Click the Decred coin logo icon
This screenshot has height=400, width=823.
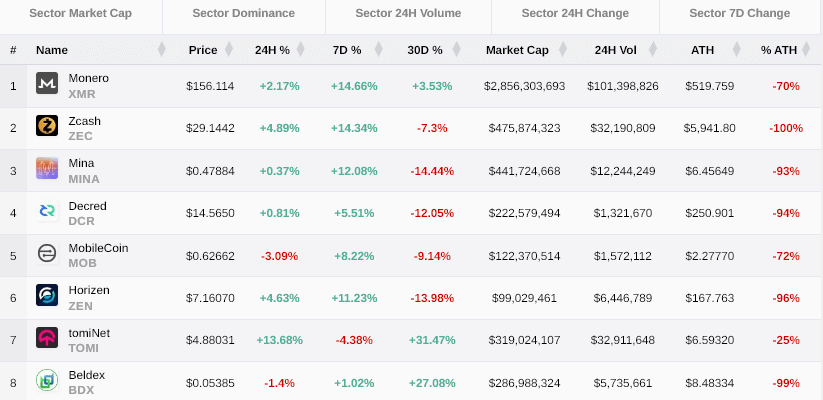[x=47, y=211]
